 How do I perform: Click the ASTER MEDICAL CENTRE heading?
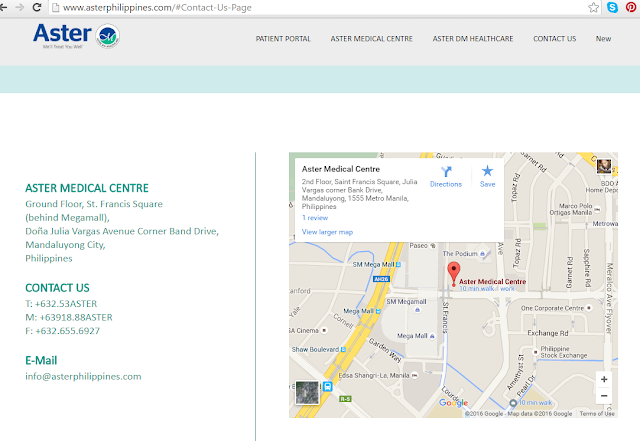tap(87, 188)
